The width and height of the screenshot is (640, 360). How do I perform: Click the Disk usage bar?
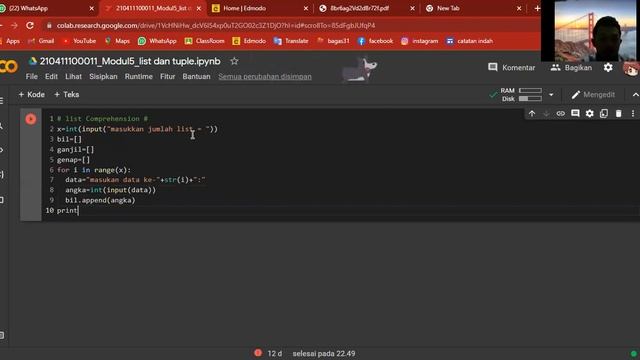[530, 99]
